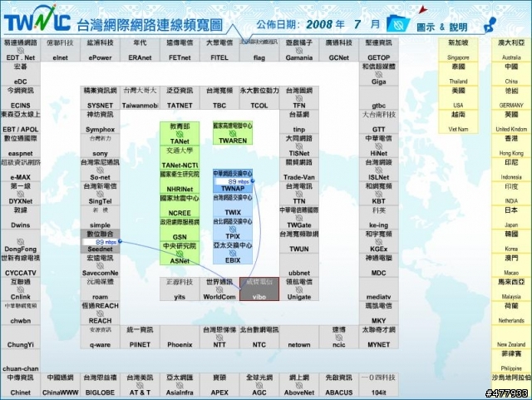Click the AsiaInfra node
Viewport: 532px width, 400px height.
180,384
